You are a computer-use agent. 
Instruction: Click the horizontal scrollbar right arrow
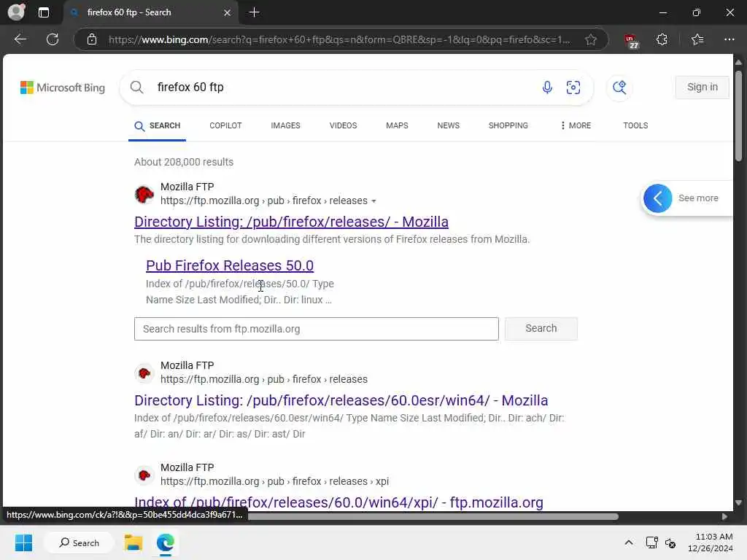pyautogui.click(x=724, y=517)
